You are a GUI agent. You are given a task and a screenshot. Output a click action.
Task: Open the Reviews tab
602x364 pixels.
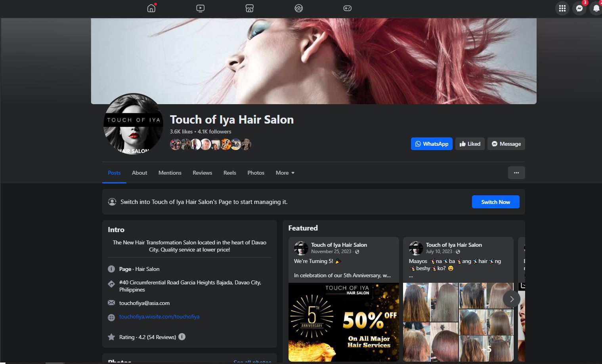click(x=203, y=173)
